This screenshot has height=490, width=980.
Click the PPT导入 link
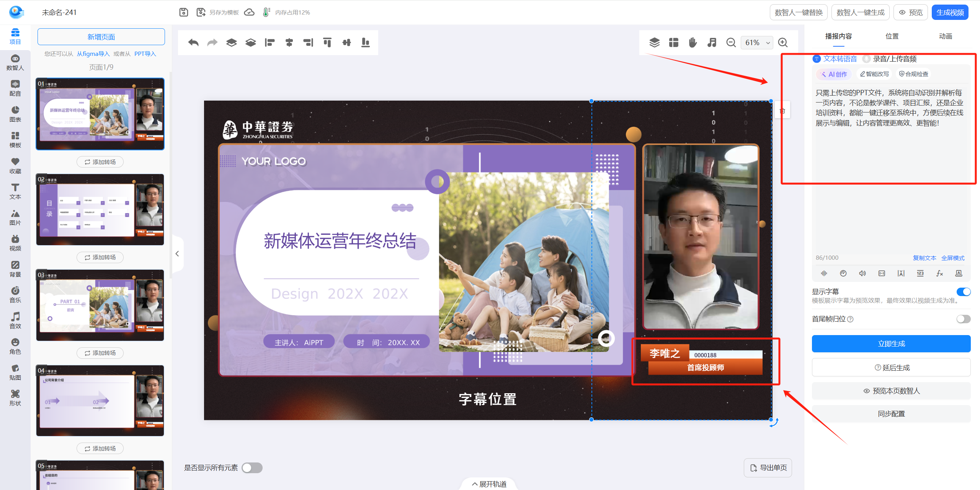[x=145, y=54]
